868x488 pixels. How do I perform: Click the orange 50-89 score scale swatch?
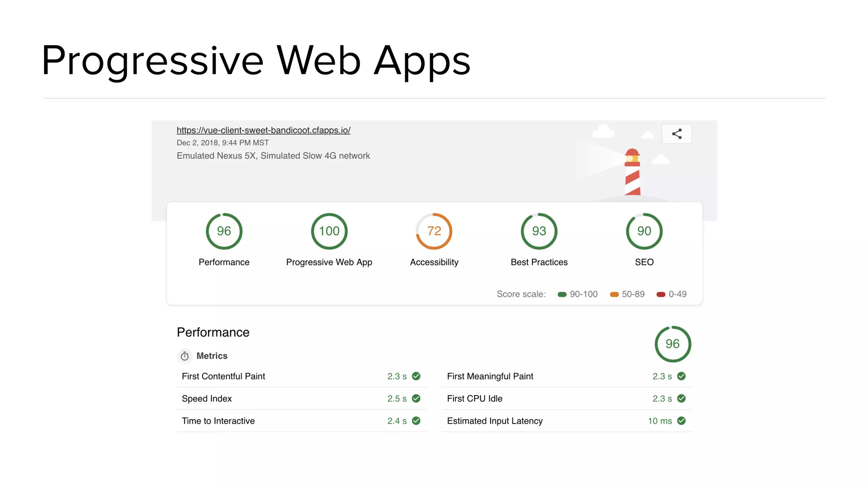tap(614, 294)
